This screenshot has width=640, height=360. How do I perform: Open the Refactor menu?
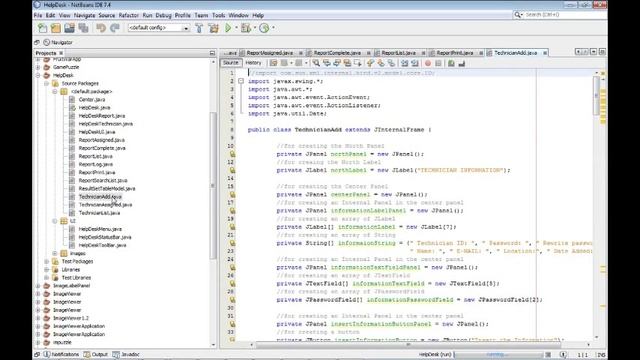(129, 15)
